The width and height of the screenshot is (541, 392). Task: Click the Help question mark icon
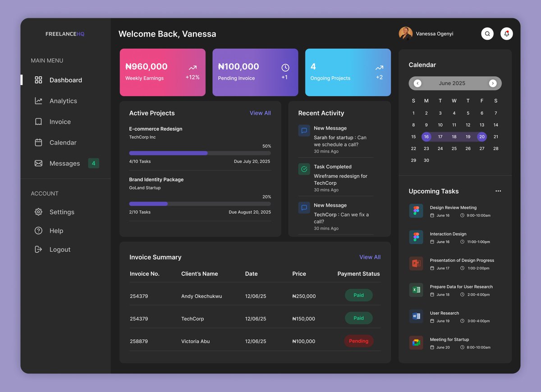point(38,231)
